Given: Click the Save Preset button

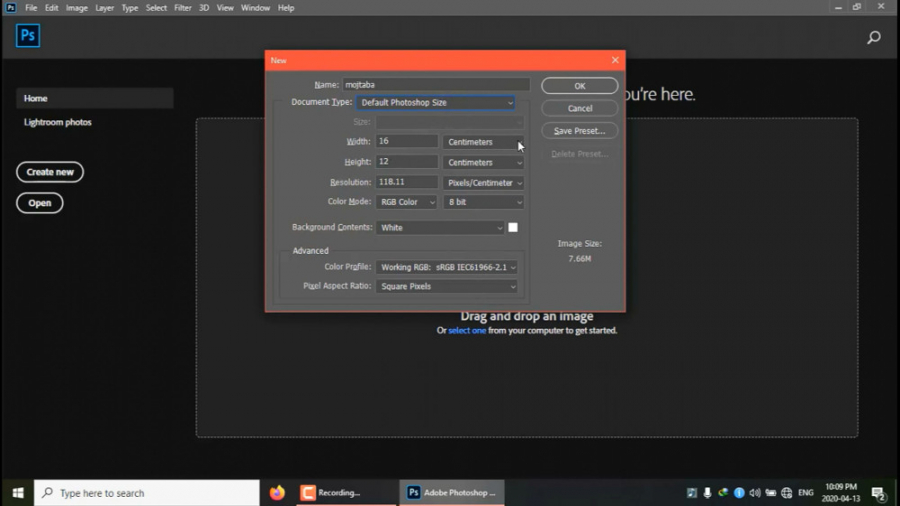Looking at the screenshot, I should [x=580, y=131].
